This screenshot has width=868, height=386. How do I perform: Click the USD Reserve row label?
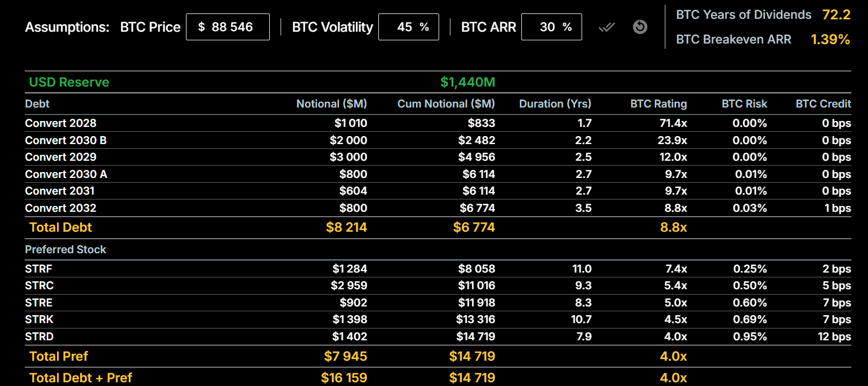69,82
